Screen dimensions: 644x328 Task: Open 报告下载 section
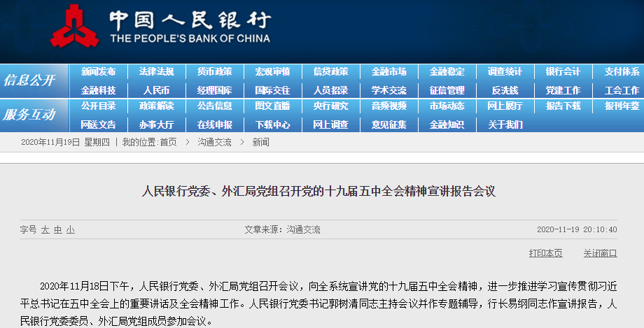[563, 106]
